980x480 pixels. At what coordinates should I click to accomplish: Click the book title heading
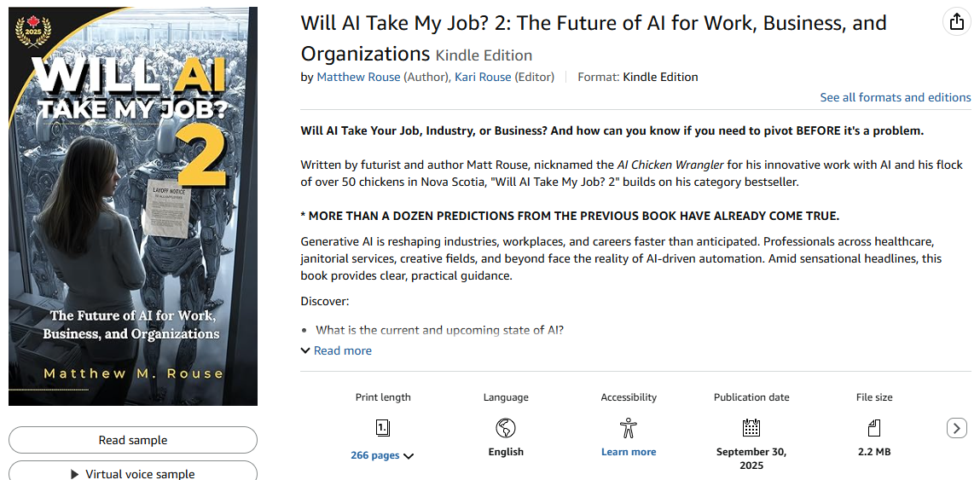[594, 38]
